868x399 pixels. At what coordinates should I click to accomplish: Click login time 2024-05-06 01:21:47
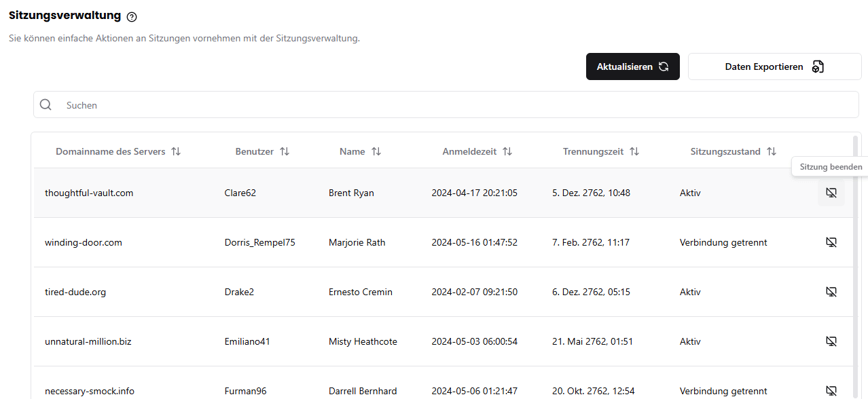point(475,391)
